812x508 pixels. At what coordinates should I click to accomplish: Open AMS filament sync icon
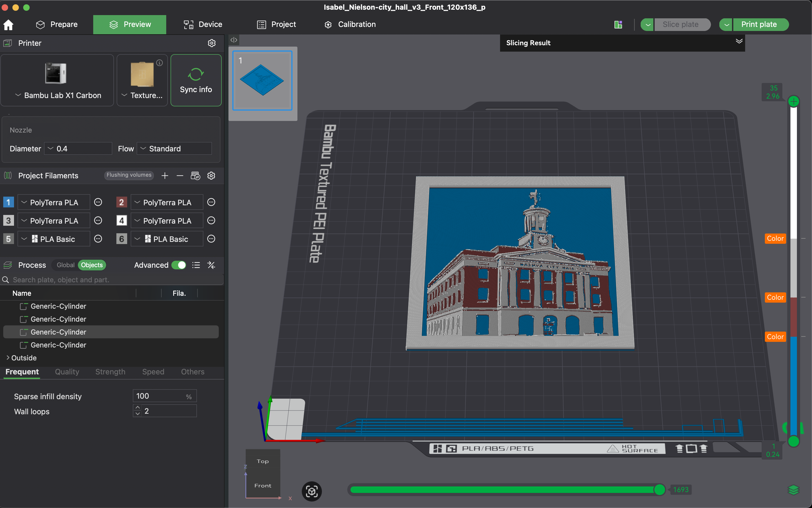click(195, 176)
